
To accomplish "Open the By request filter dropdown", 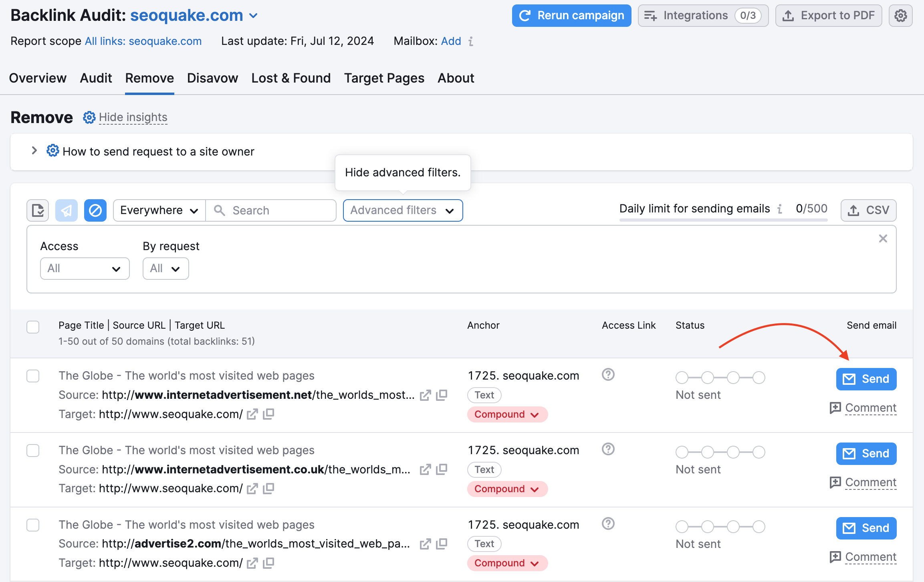I will (x=165, y=269).
